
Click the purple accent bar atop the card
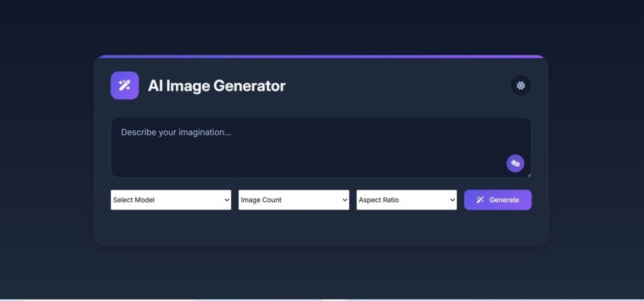pos(321,57)
